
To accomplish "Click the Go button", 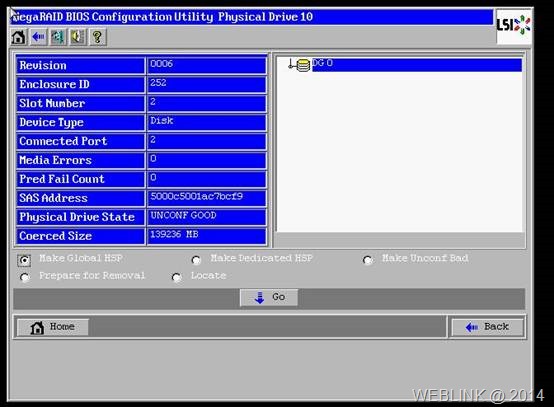I will (269, 297).
